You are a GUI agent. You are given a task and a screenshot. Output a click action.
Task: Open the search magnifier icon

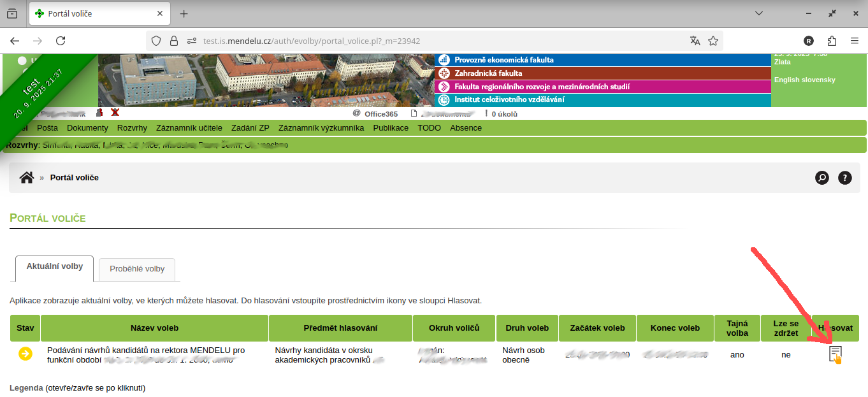pos(822,178)
